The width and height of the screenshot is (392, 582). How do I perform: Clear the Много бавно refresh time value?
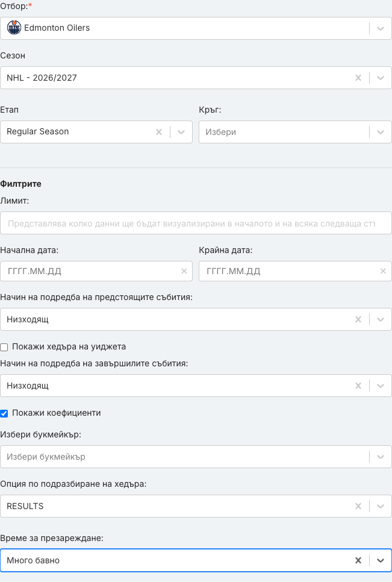coord(358,560)
